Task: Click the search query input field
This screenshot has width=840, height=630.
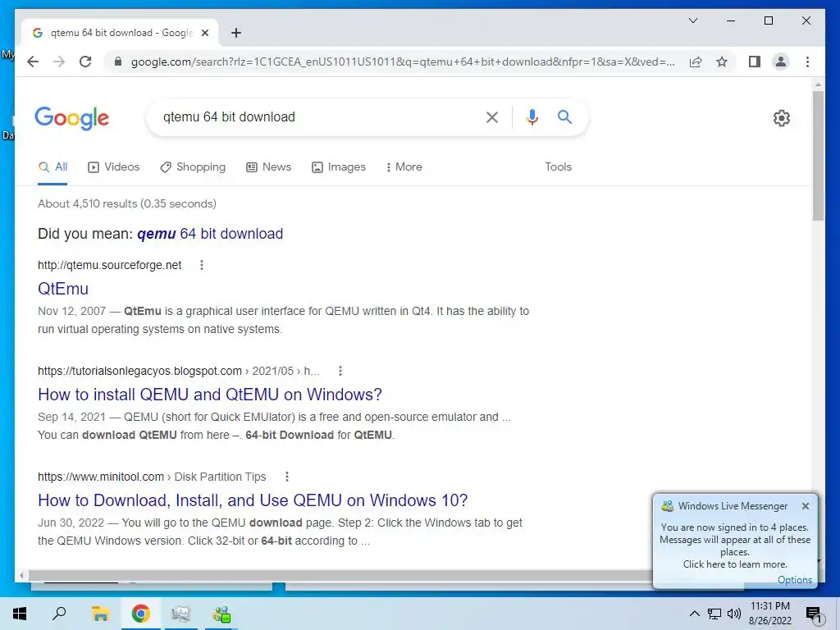Action: tap(316, 116)
